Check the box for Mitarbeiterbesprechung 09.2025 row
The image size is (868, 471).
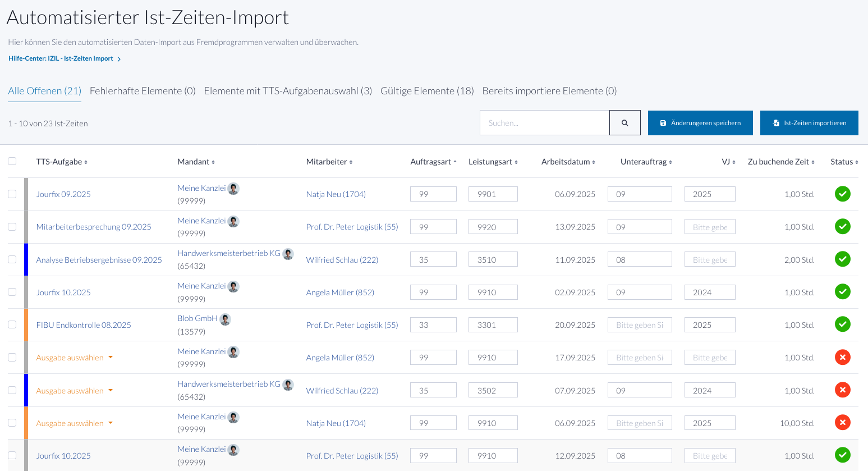point(12,227)
